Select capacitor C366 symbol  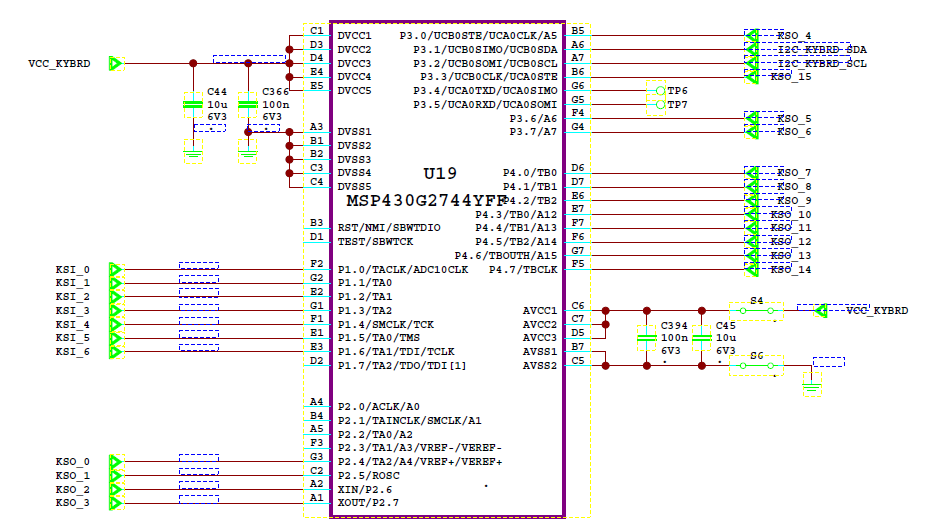(x=248, y=105)
